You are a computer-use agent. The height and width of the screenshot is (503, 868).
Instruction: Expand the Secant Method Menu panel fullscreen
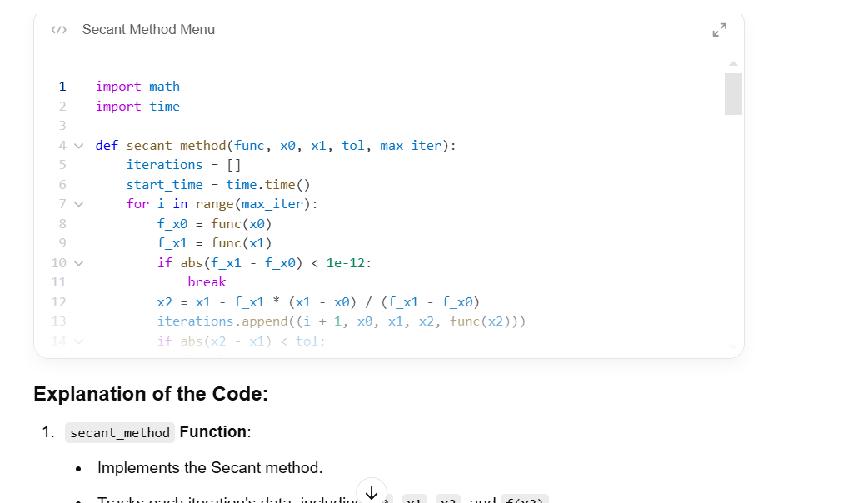click(x=719, y=30)
